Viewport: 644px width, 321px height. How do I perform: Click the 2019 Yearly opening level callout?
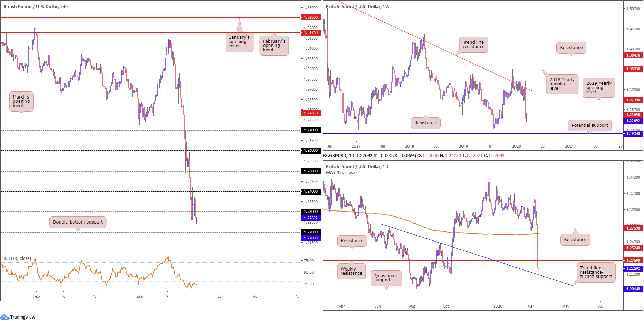pos(599,88)
